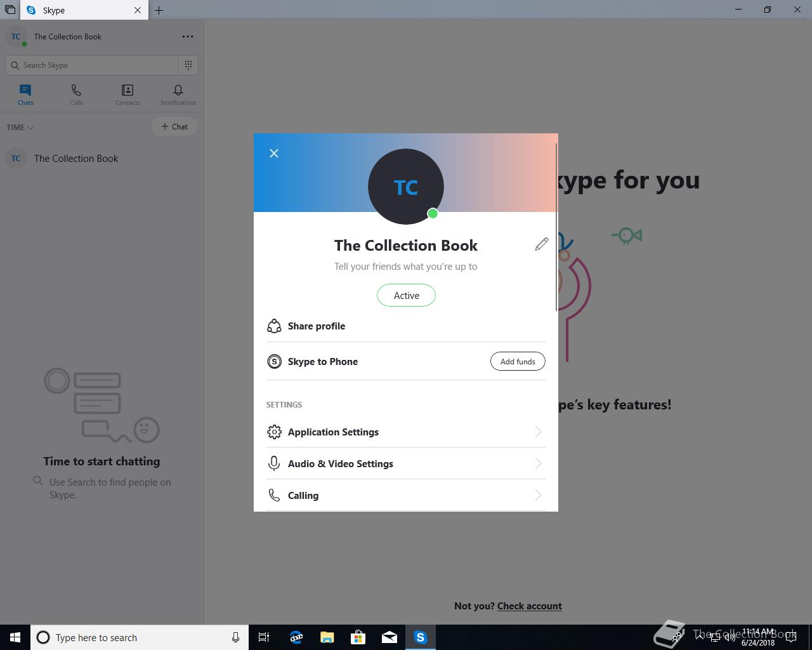Edit profile name with pencil icon
The width and height of the screenshot is (812, 650).
point(541,244)
